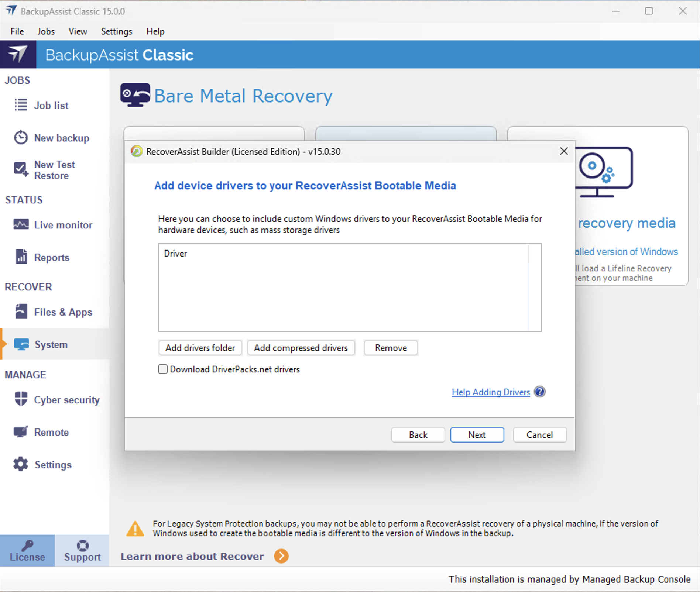
Task: Open the Help Adding Drivers link
Action: pos(491,392)
